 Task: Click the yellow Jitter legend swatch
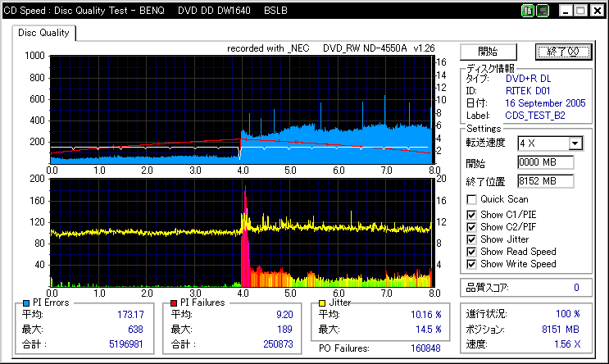pyautogui.click(x=322, y=303)
